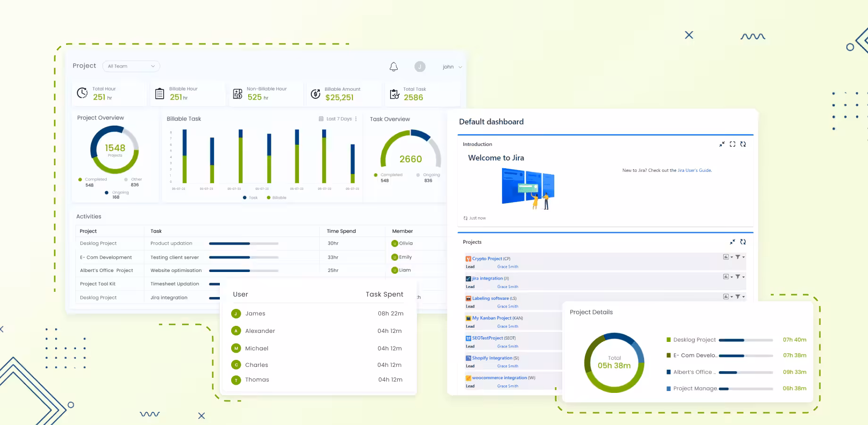The width and height of the screenshot is (868, 425).
Task: Click the Billable Amount dollar icon
Action: (316, 94)
